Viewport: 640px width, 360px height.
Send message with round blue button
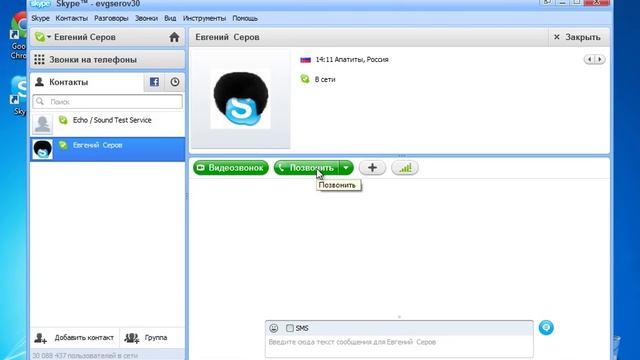546,327
